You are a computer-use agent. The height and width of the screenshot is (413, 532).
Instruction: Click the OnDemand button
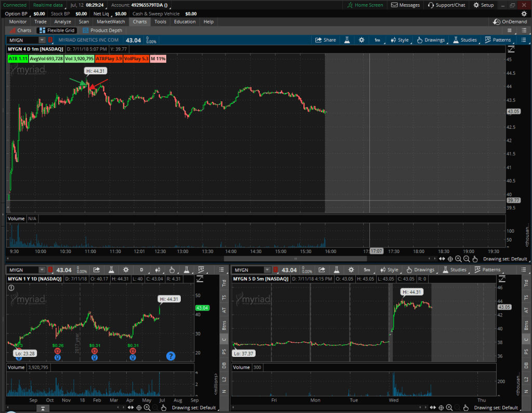point(510,22)
